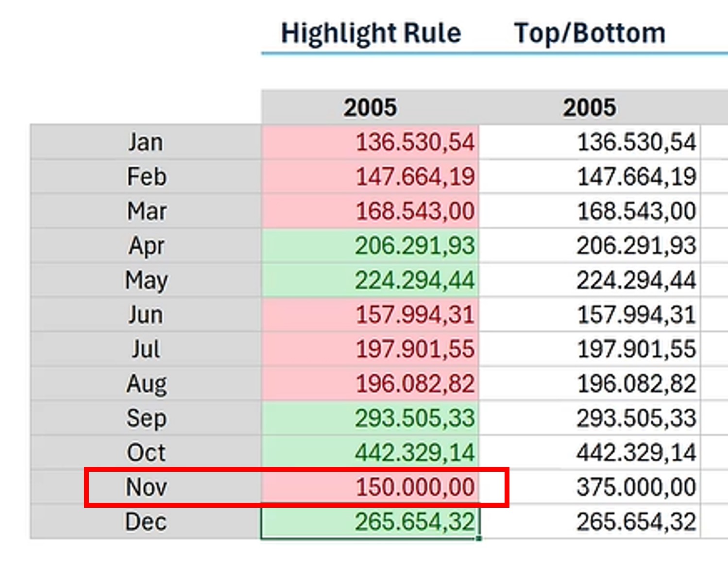
Task: Select the 2005 header under Top/Bottom
Action: click(589, 107)
